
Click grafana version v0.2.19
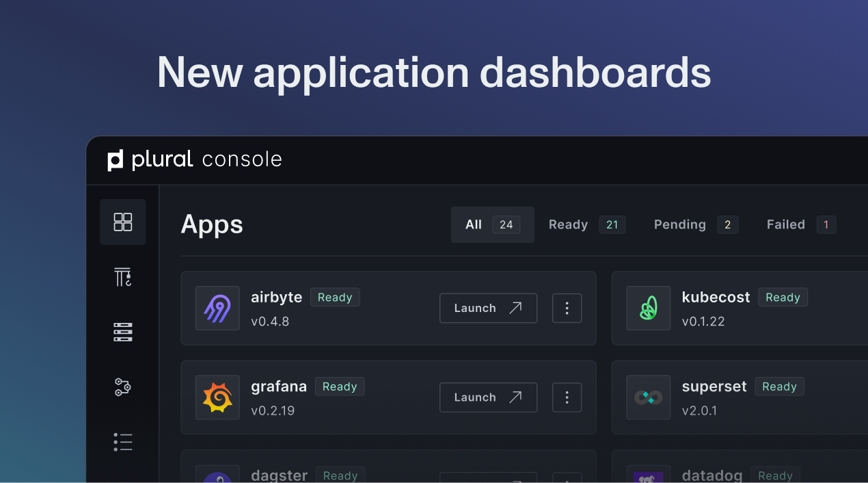tap(273, 411)
